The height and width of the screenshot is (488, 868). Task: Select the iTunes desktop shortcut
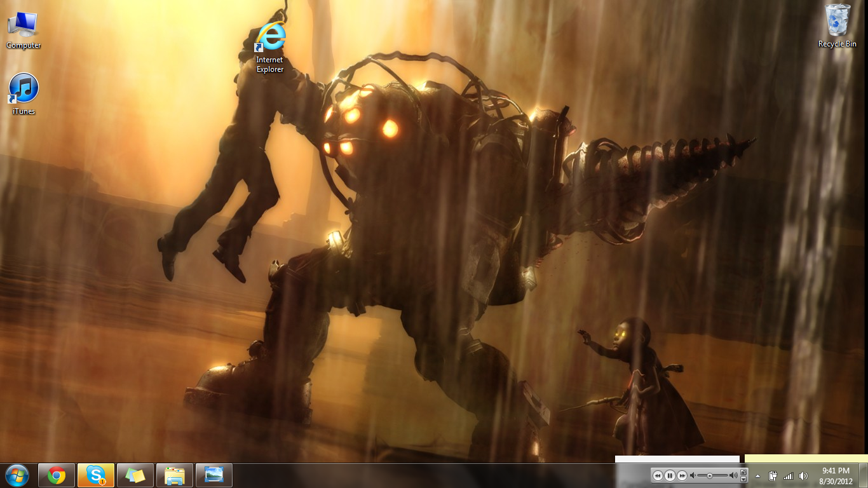24,93
